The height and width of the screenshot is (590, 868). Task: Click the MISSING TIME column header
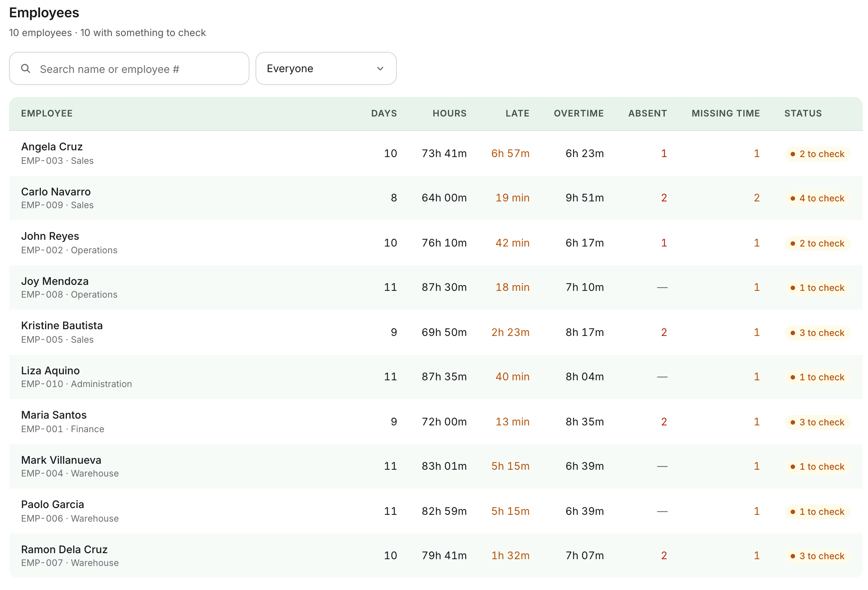[x=726, y=113]
